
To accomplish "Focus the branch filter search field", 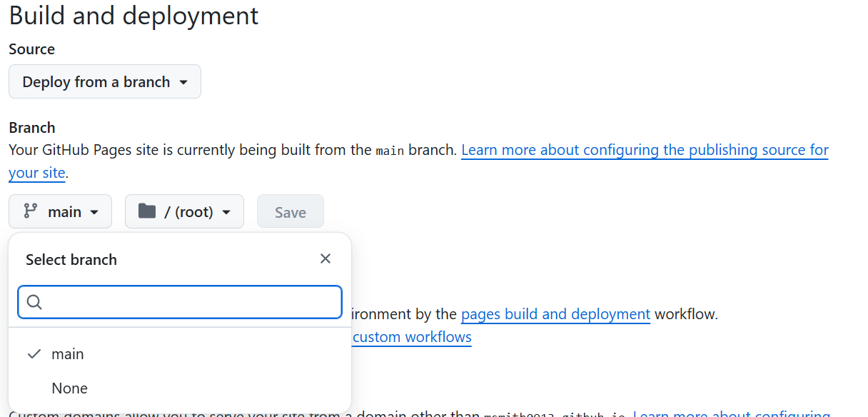I will [x=189, y=302].
